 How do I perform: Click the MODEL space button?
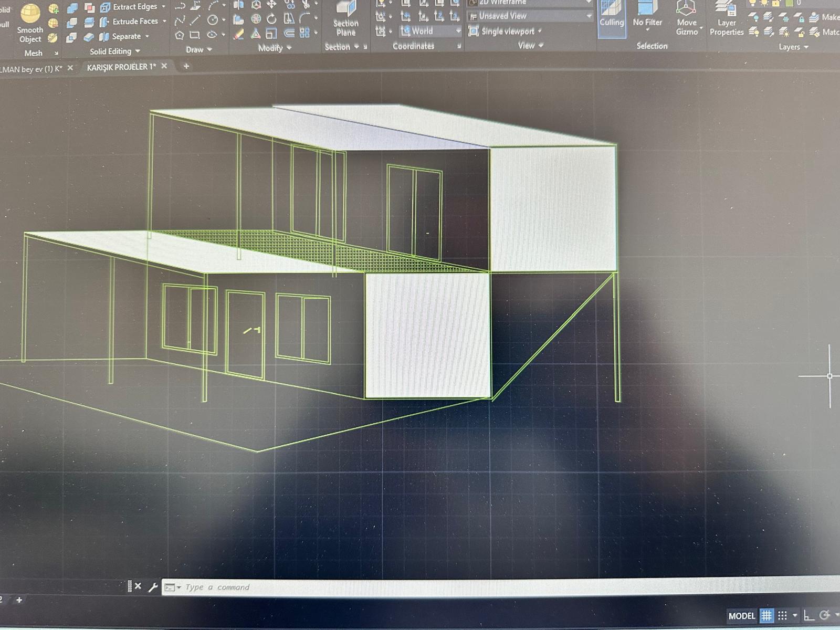[741, 616]
